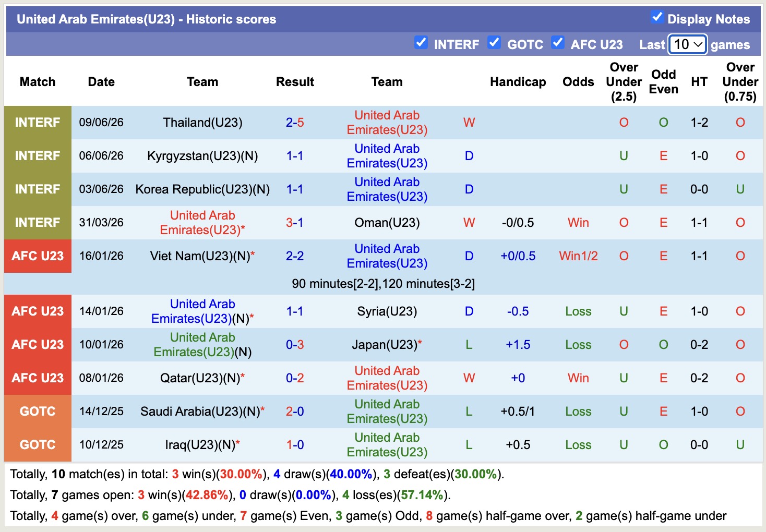Click the date 31/03/26
766x532 pixels.
point(101,223)
